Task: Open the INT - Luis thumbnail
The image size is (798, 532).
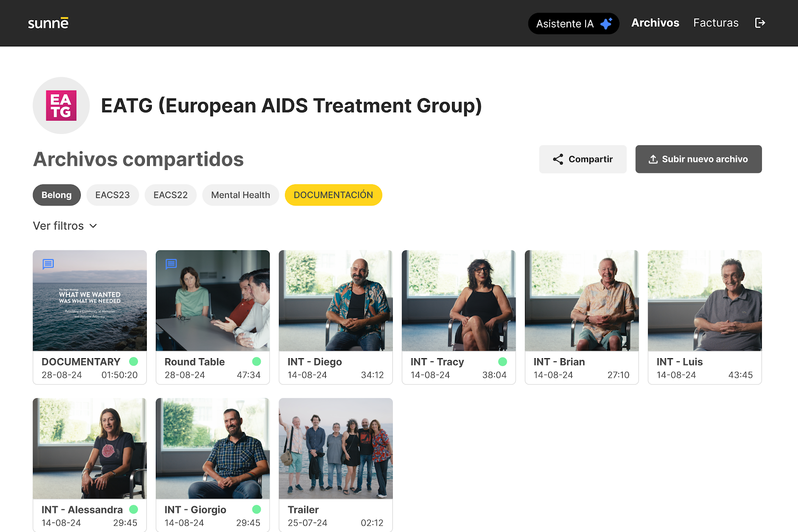Action: [705, 300]
